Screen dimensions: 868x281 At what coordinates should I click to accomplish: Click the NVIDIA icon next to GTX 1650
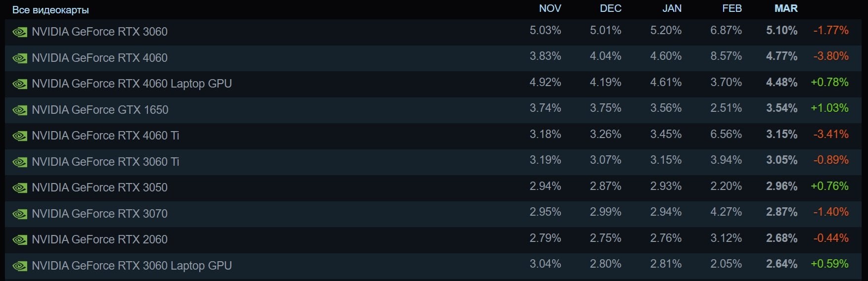pos(20,110)
